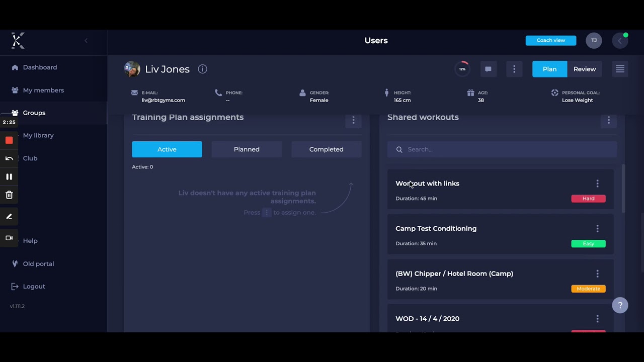Select the recorder pen drawing tool
Screen dimensions: 644x362
tap(9, 216)
